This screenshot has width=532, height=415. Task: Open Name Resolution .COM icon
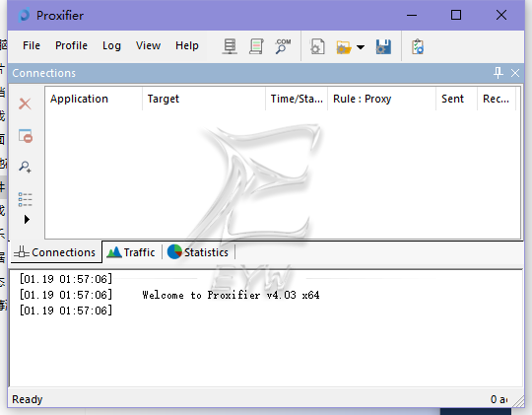pos(283,46)
